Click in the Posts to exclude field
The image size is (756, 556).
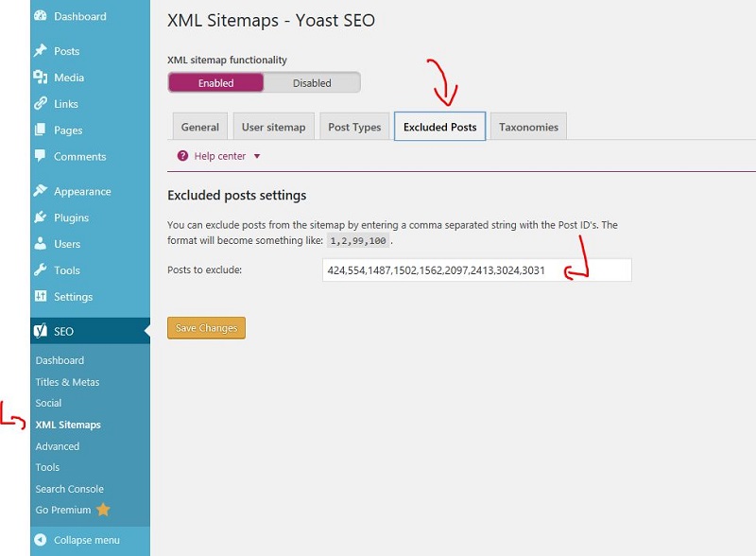pos(477,269)
